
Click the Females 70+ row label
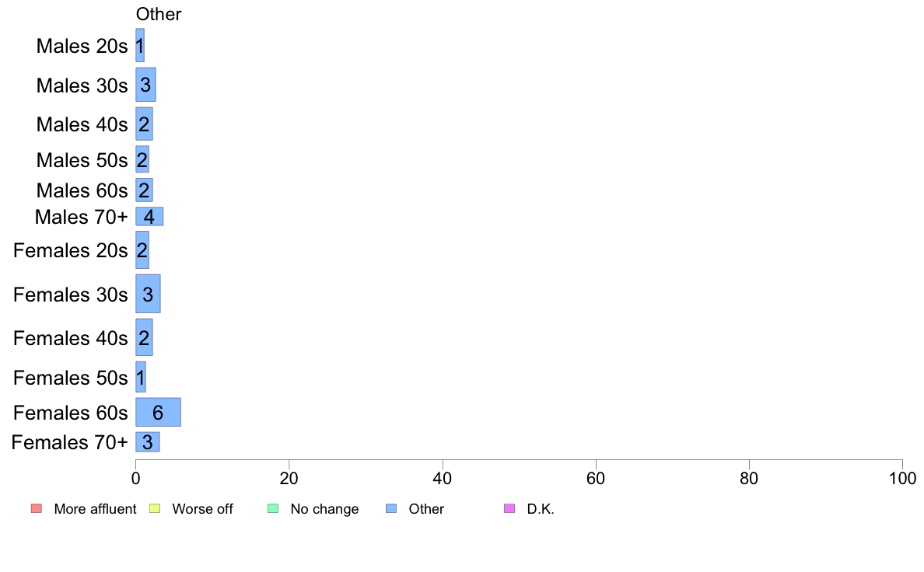70,442
